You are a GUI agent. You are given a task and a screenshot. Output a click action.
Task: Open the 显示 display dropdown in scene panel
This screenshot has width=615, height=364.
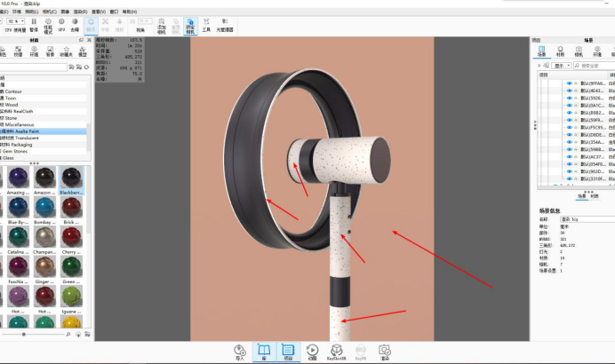[563, 66]
